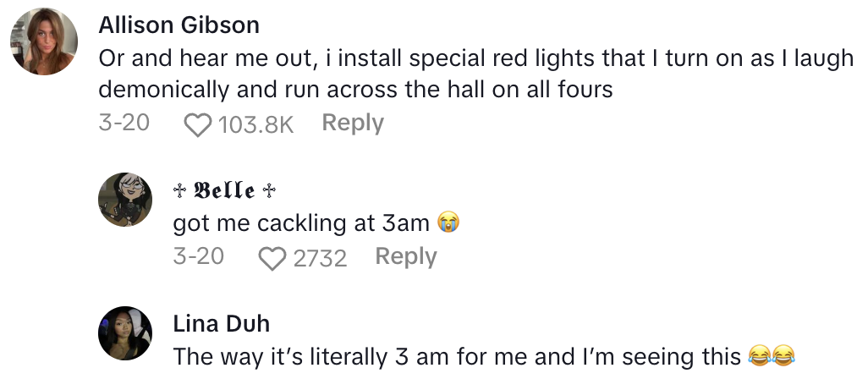This screenshot has height=379, width=868.
Task: Click the 103.8K like count
Action: pos(255,125)
